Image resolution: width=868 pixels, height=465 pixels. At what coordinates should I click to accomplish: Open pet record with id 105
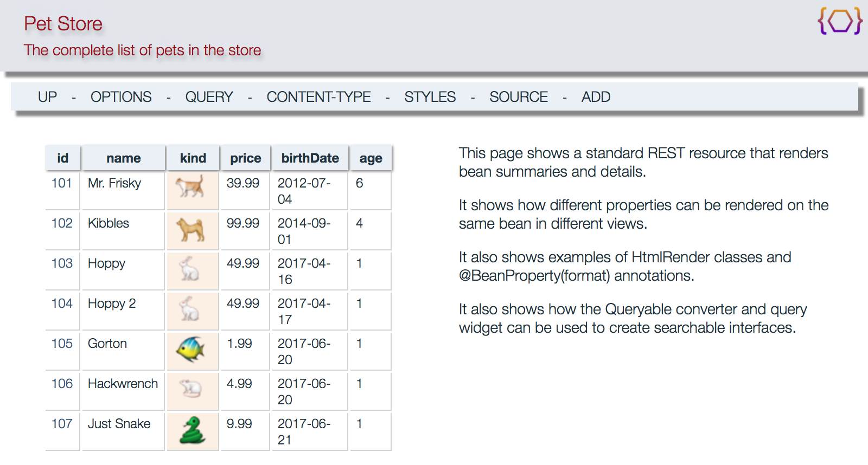(62, 344)
